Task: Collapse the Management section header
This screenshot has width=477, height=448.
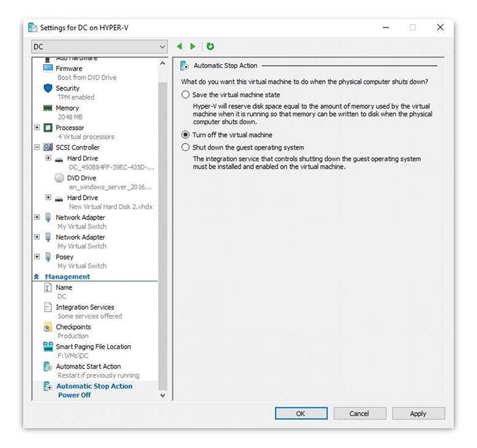Action: tap(37, 277)
